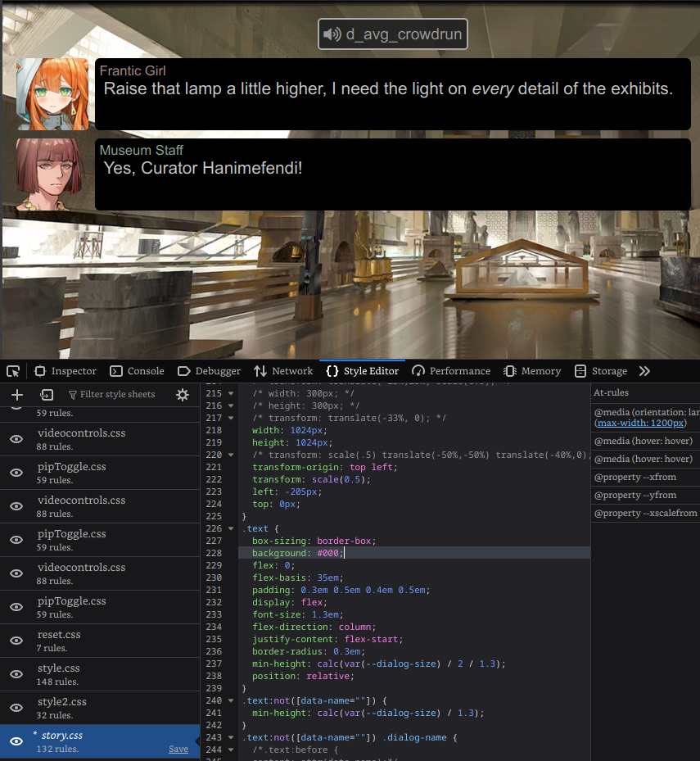The height and width of the screenshot is (761, 700).
Task: Play the d_avg_crowdrun sound button
Action: pyautogui.click(x=392, y=34)
